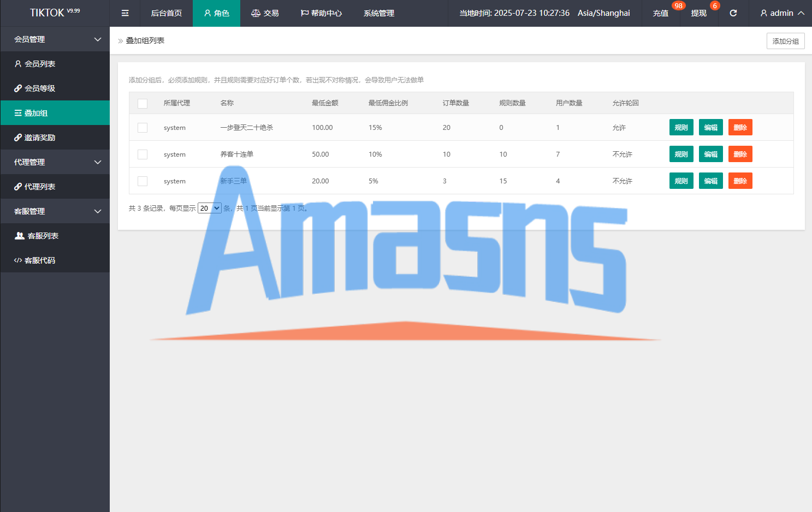Open the per-page rows dropdown showing 20
Image resolution: width=812 pixels, height=512 pixels.
tap(209, 208)
